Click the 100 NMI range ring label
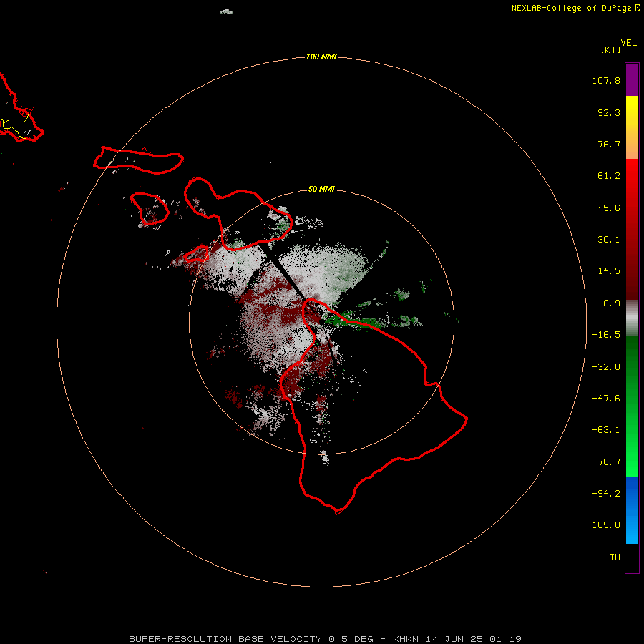The width and height of the screenshot is (644, 644). [321, 57]
